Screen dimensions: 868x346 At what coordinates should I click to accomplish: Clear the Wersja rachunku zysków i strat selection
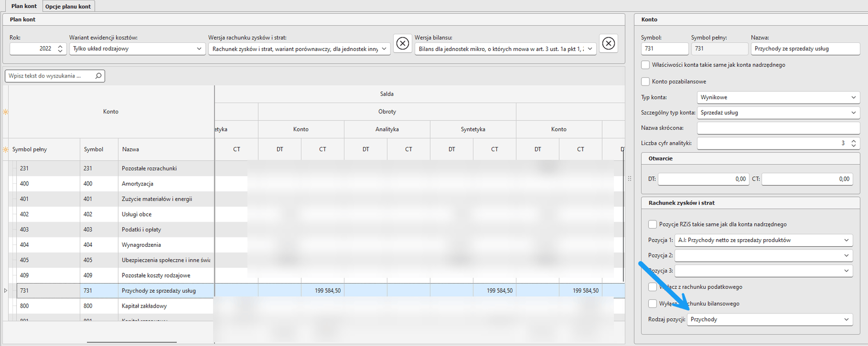pos(403,43)
